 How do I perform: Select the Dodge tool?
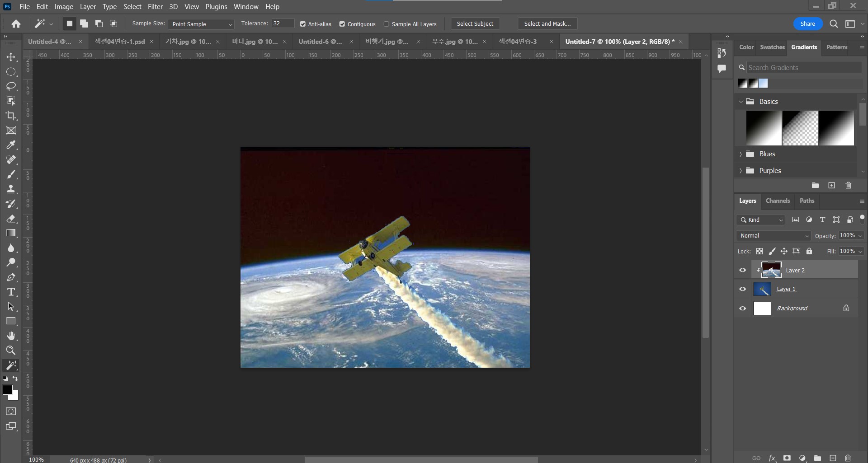[x=11, y=262]
